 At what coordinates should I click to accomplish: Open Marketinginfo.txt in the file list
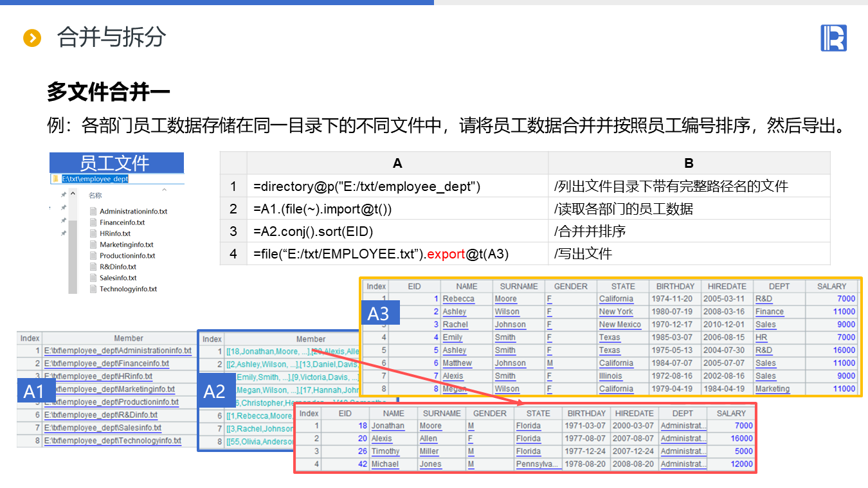pos(126,244)
